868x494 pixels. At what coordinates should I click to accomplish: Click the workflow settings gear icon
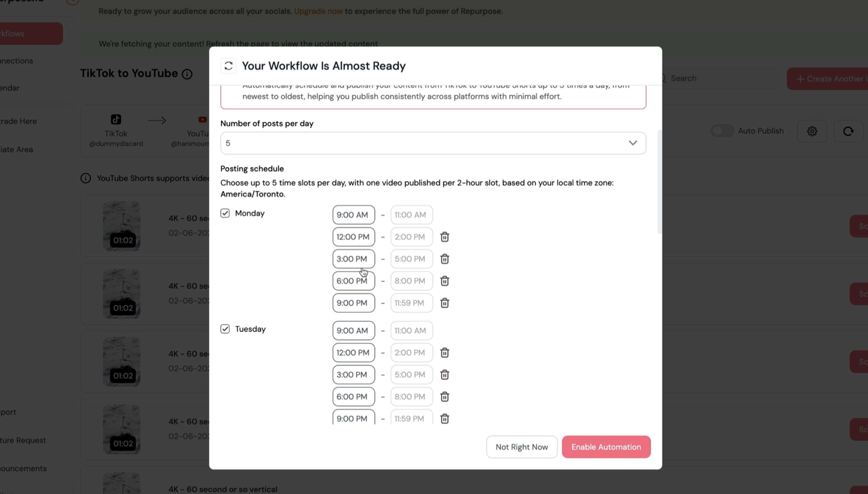pos(812,131)
